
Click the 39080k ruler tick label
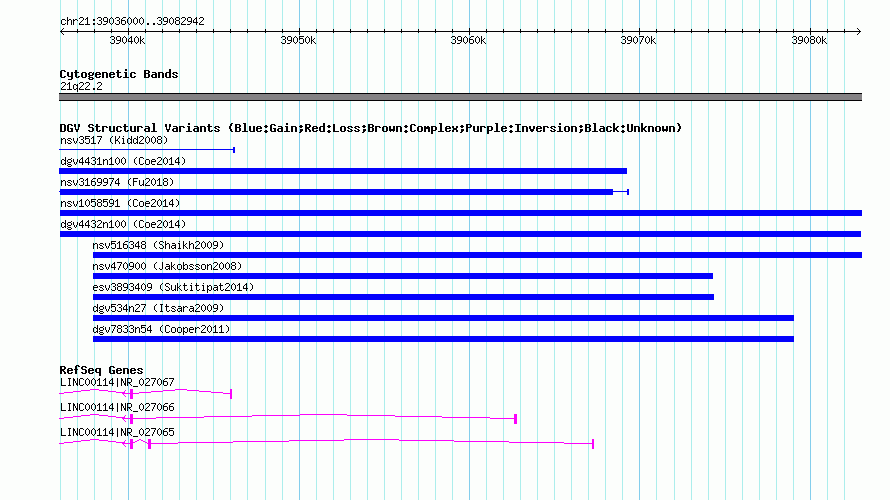point(809,40)
